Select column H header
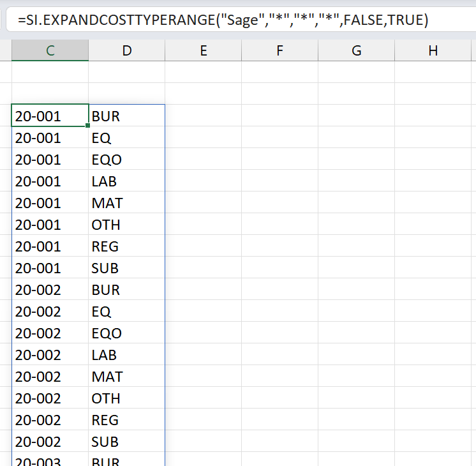 pyautogui.click(x=433, y=50)
